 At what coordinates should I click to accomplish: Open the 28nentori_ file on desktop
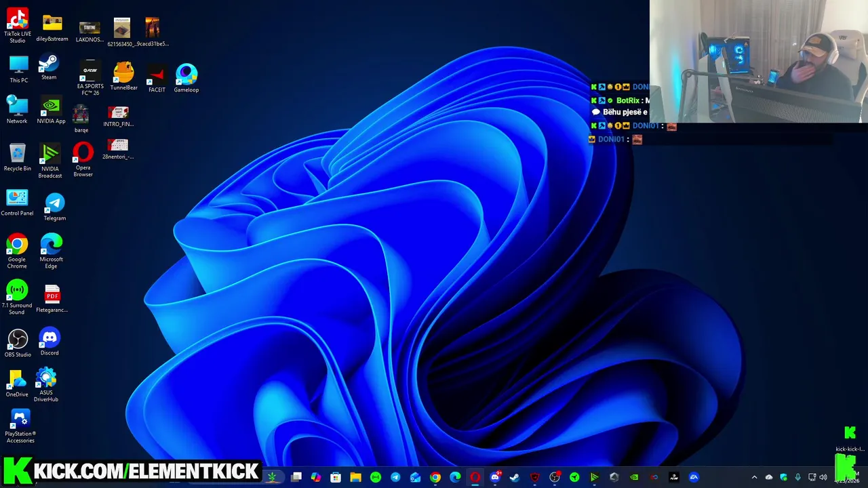pos(118,148)
